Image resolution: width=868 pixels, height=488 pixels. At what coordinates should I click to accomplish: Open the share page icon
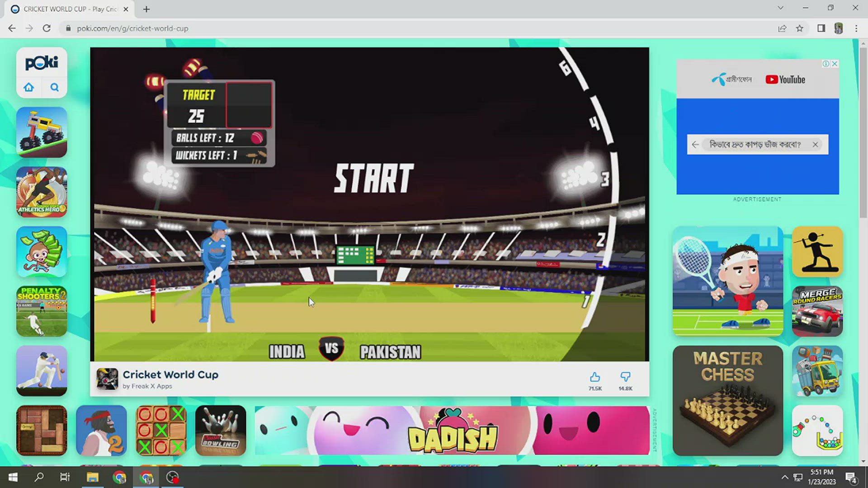(x=782, y=28)
